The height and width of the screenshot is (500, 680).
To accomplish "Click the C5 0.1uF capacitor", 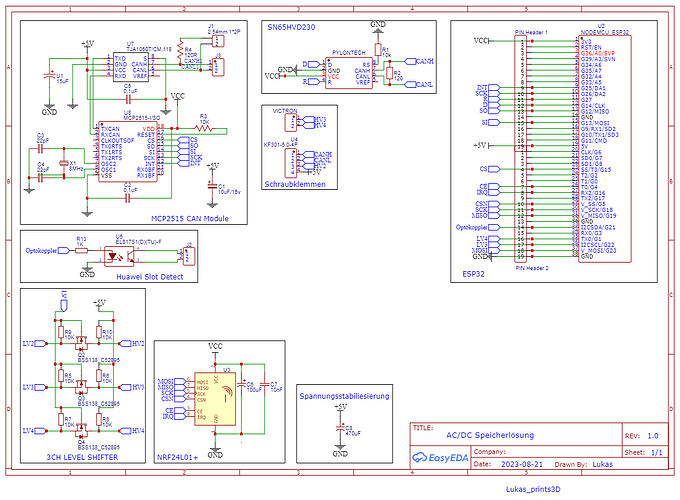I will coord(128,100).
